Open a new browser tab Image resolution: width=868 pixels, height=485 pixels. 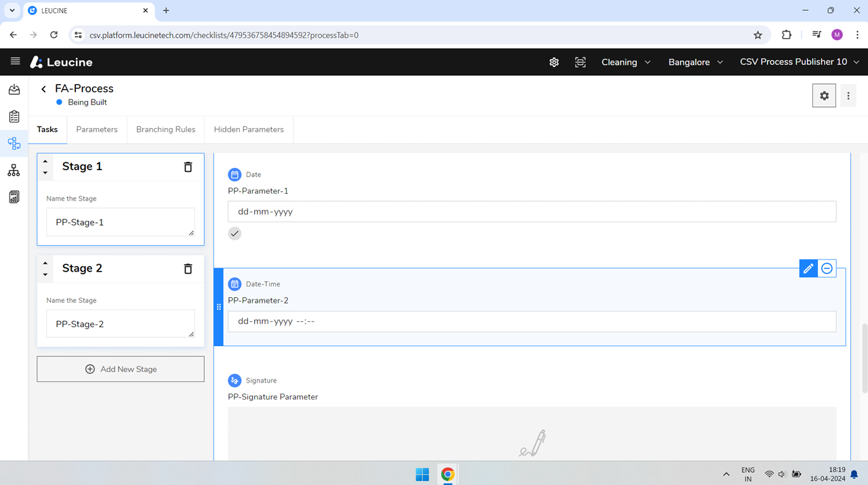pyautogui.click(x=166, y=11)
